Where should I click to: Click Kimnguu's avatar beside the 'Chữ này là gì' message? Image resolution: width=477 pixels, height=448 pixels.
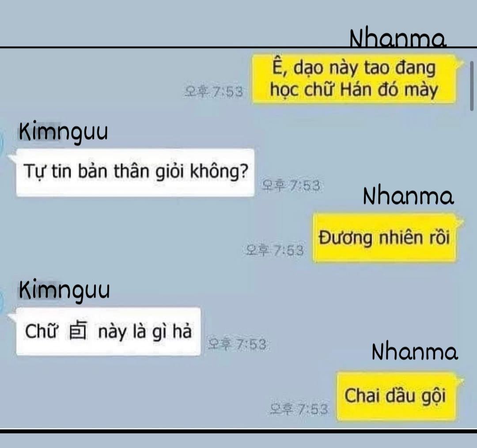(1, 301)
